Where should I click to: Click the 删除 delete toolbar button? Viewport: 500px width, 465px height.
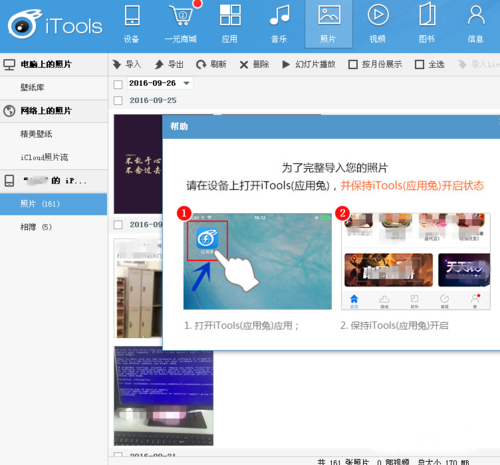click(254, 64)
